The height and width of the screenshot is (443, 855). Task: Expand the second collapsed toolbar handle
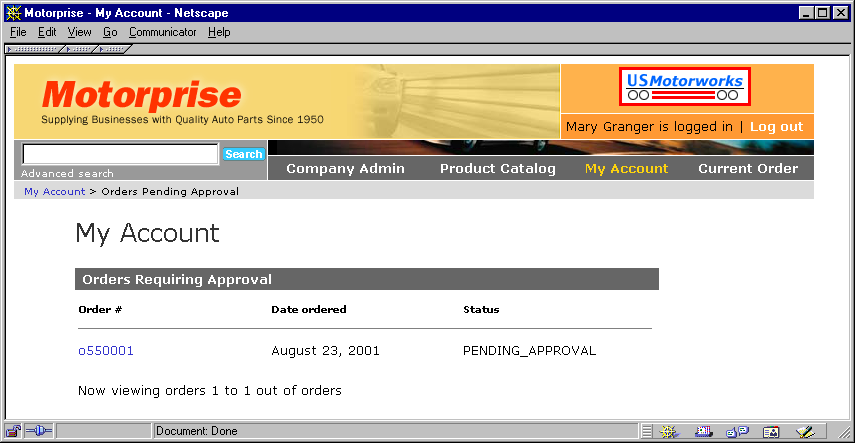79,50
